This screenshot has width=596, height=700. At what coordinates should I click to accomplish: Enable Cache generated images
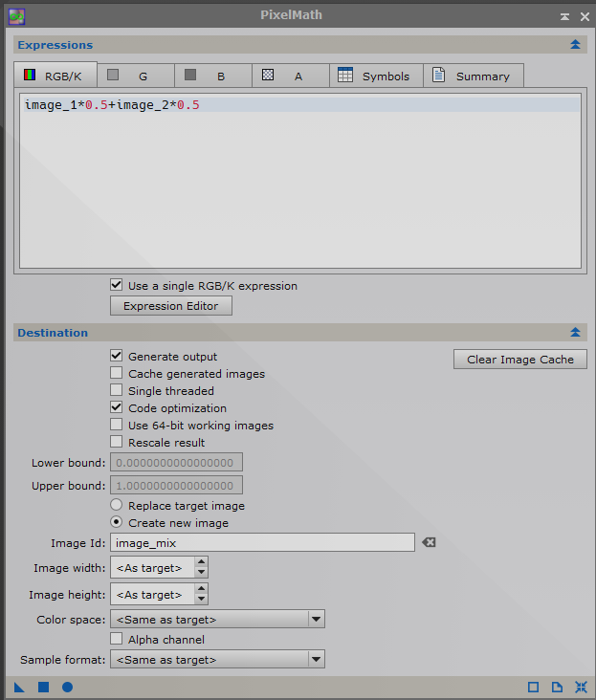[x=116, y=373]
